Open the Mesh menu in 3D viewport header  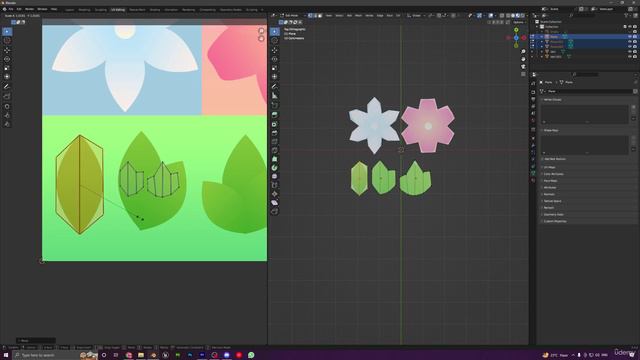tap(358, 16)
